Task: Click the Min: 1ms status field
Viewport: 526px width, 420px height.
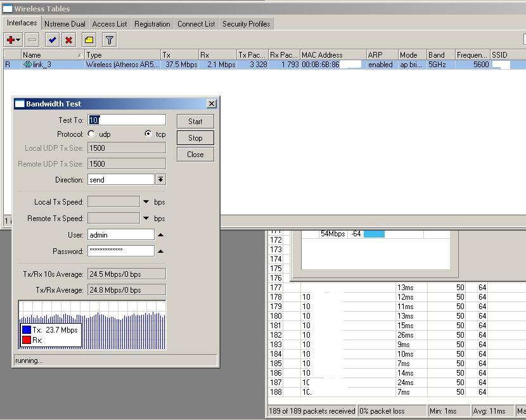Action: [x=448, y=411]
